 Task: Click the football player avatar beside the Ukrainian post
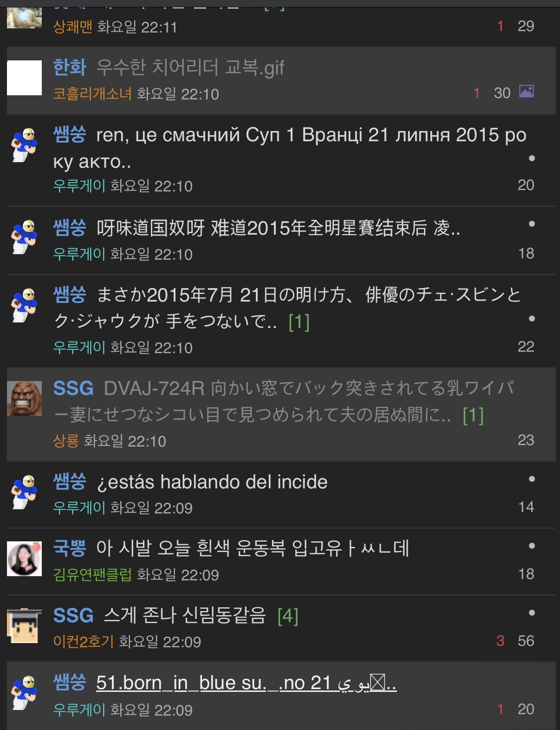25,145
